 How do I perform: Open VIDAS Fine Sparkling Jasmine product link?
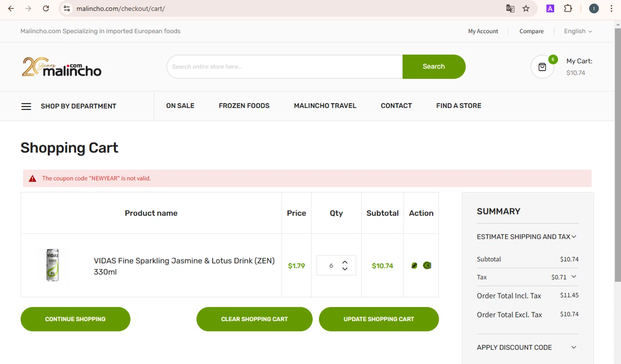(184, 266)
